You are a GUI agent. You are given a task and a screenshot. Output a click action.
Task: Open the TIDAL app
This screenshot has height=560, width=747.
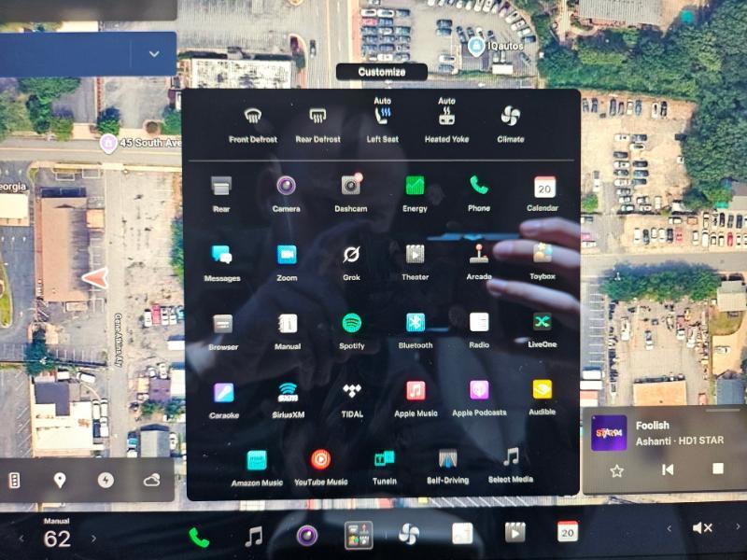[x=352, y=399]
